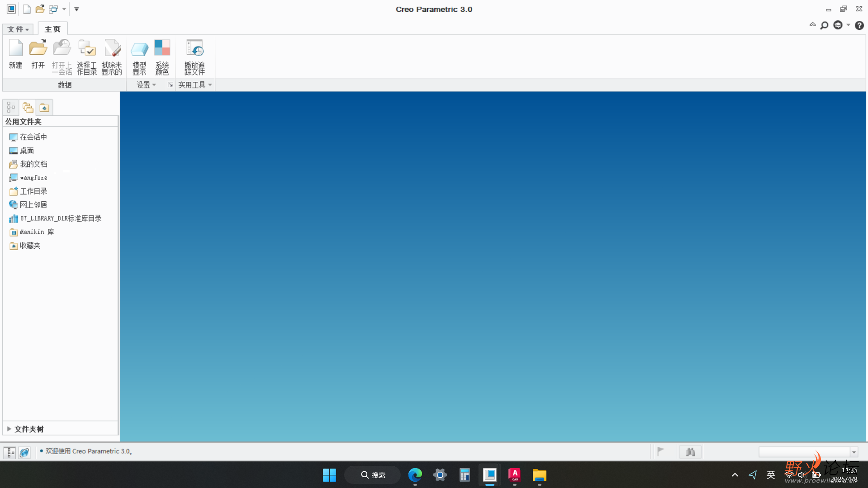Open the windows switch dropdown arrow
Viewport: 868px width, 488px height.
click(x=64, y=9)
